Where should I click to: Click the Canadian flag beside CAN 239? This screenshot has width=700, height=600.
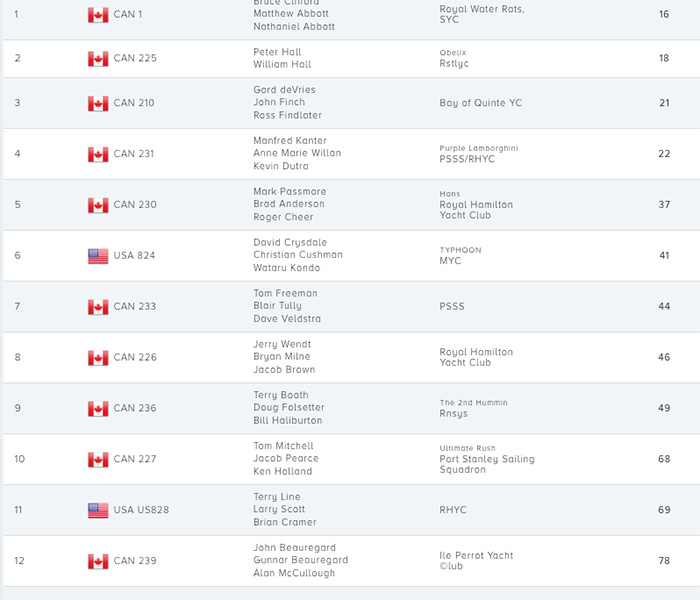(98, 561)
